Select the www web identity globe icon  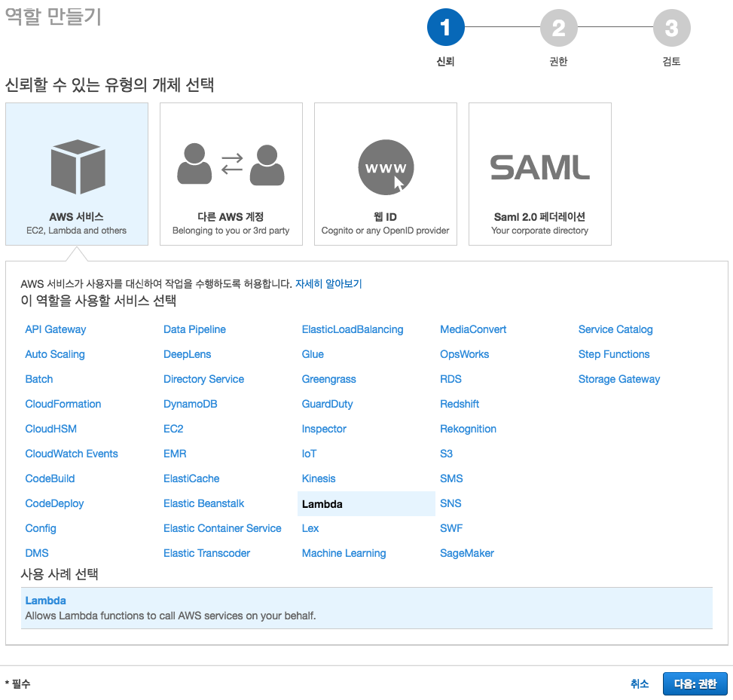click(386, 167)
